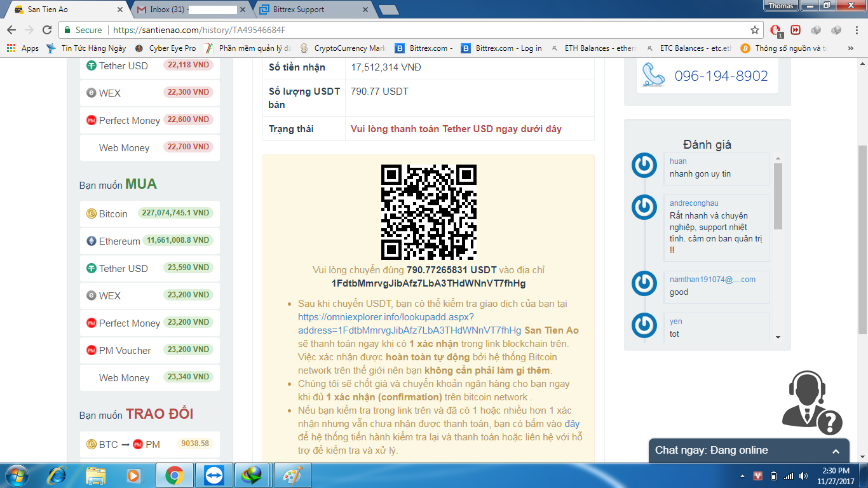Click the USDT payment QR code
Image resolution: width=868 pixels, height=488 pixels.
tap(429, 212)
